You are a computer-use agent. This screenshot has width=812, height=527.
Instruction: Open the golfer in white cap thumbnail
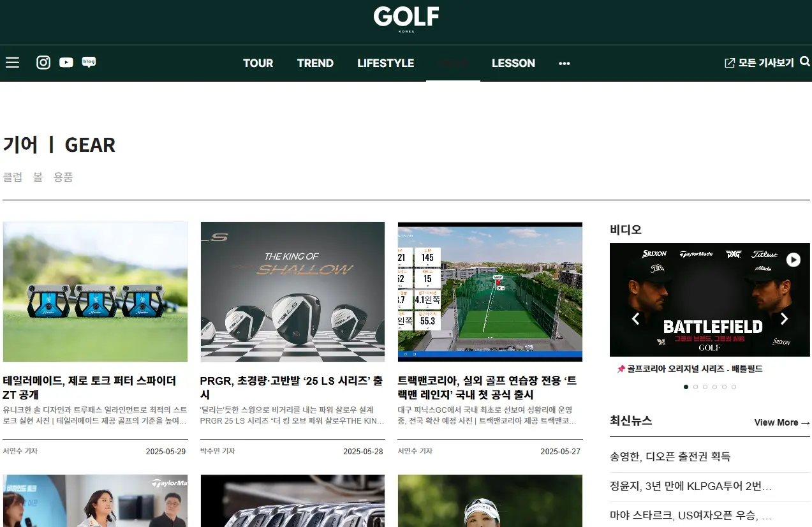(490, 501)
